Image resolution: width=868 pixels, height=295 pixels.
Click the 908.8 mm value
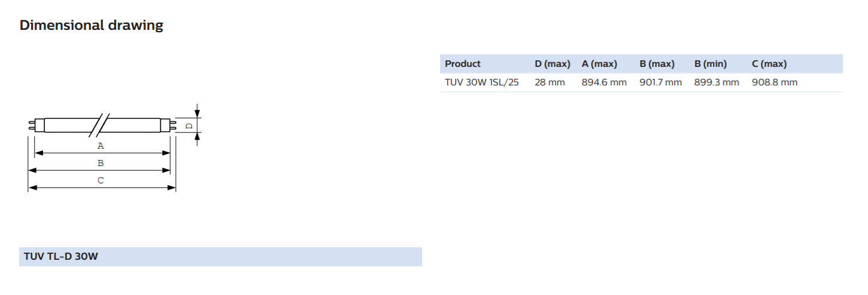tap(774, 82)
